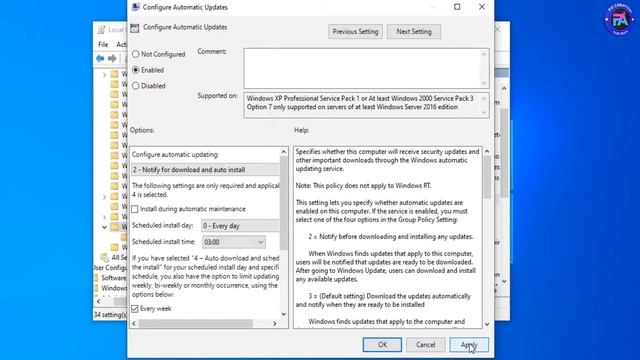640x360 pixels.
Task: Click Options pane scroll up arrow
Action: coord(284,152)
